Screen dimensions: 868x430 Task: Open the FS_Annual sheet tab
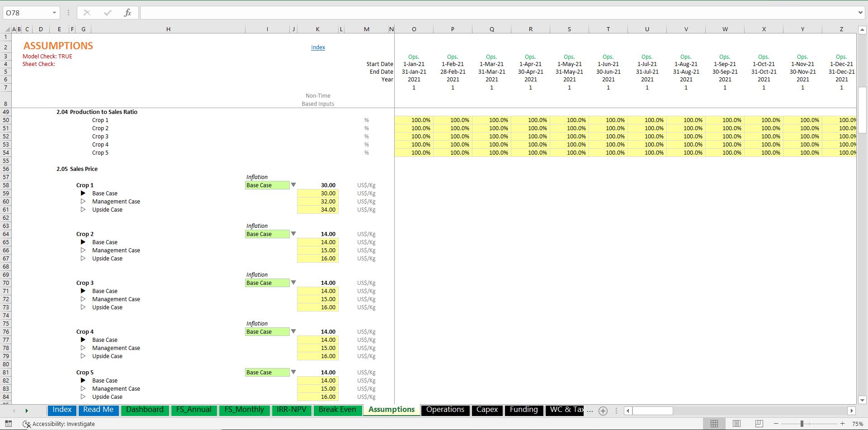(193, 410)
